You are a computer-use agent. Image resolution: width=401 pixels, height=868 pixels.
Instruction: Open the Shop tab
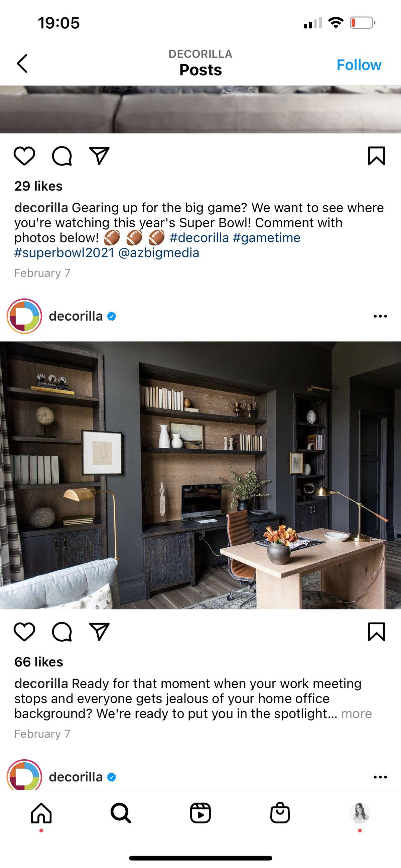[280, 813]
